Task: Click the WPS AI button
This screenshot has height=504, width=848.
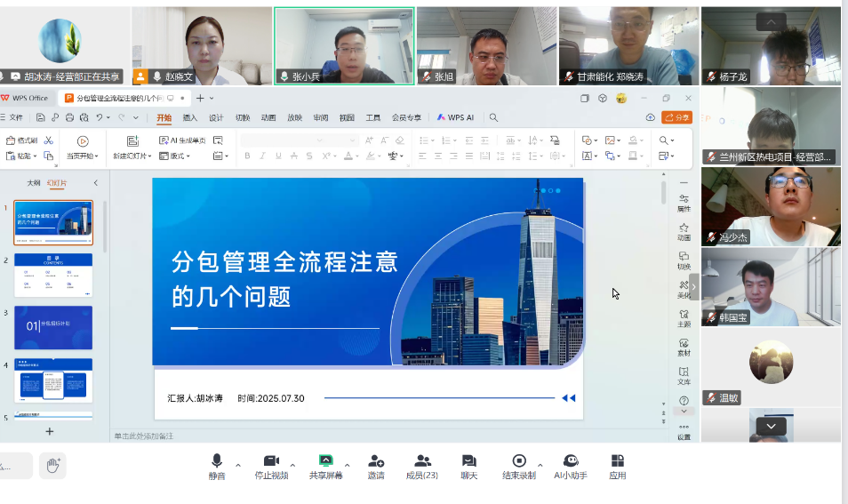Action: tap(455, 117)
